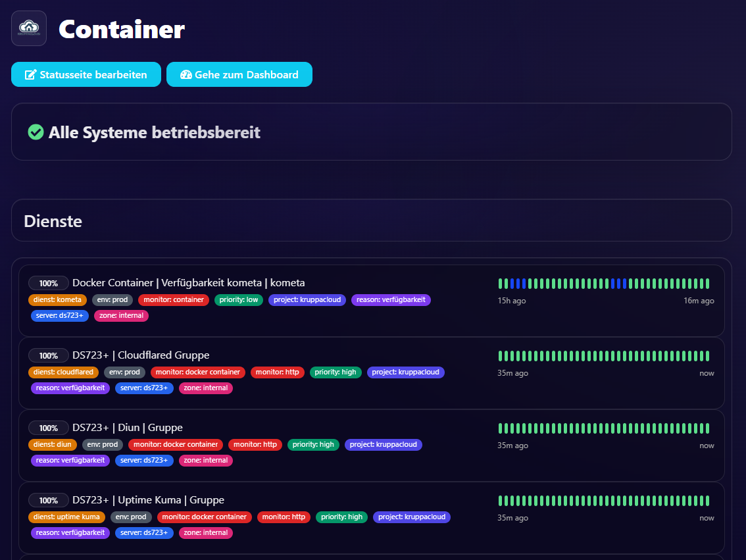The image size is (746, 560).
Task: Click the dashboard gauge icon on Gehe zum Dashboard
Action: point(186,74)
